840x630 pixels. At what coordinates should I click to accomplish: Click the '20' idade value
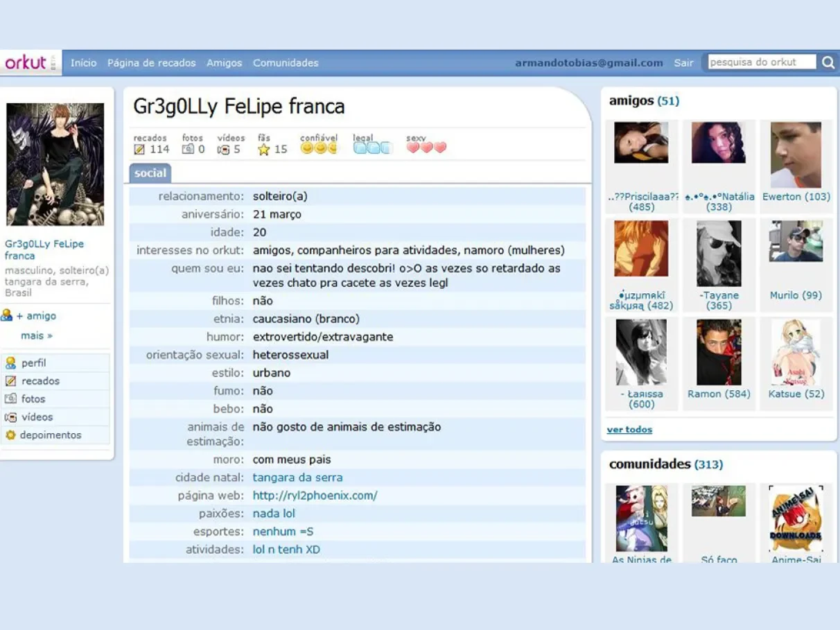tap(259, 232)
